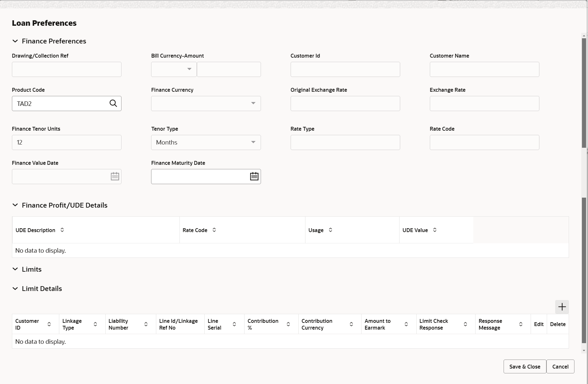588x384 pixels.
Task: Open the Finance Value Date calendar icon
Action: point(115,176)
